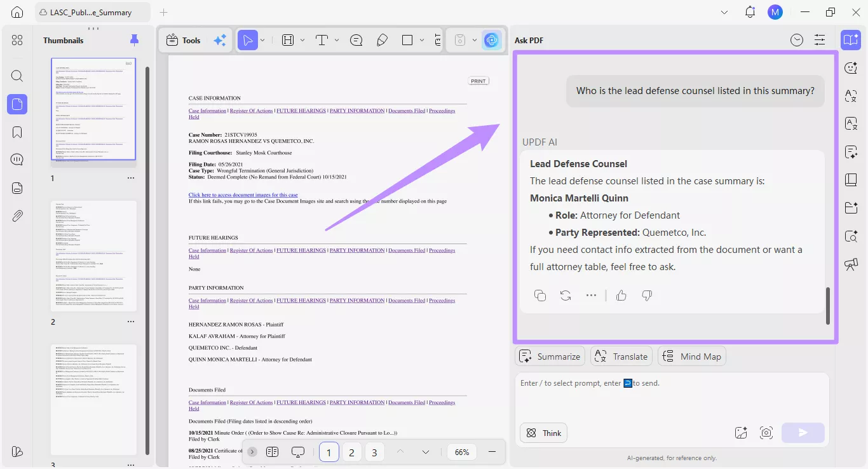
Task: Open the telescope icon in right sidebar
Action: click(x=851, y=264)
